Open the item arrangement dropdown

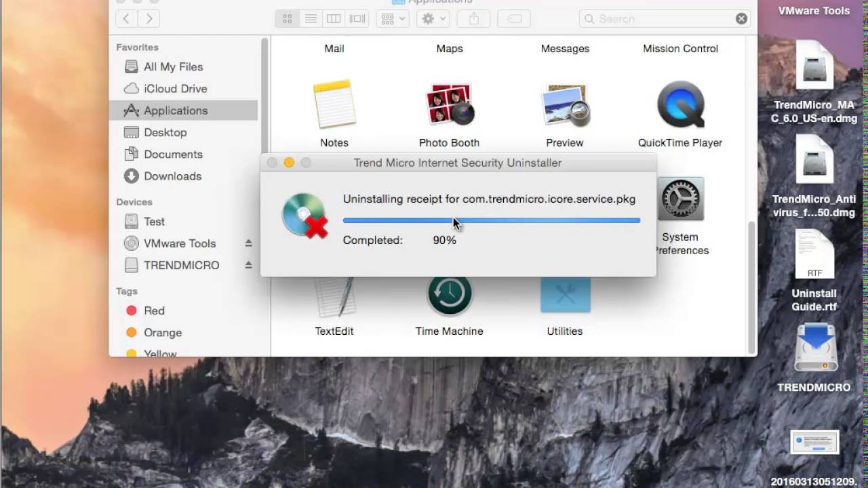tap(393, 19)
